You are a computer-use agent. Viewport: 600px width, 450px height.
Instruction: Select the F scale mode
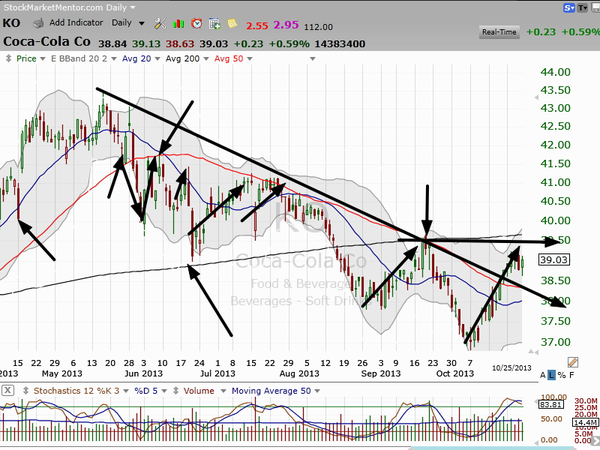click(x=572, y=375)
